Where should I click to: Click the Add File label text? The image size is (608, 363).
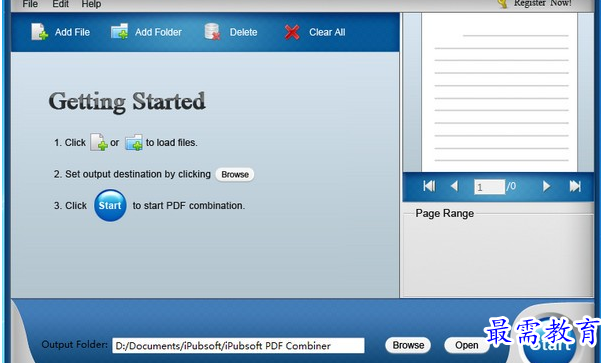(x=73, y=32)
